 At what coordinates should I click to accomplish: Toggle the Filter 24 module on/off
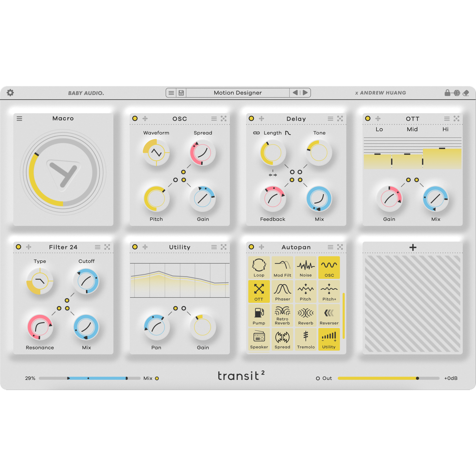[19, 247]
